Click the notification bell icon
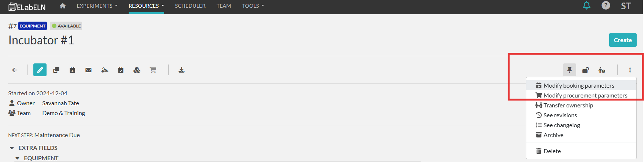Image resolution: width=644 pixels, height=162 pixels. point(587,6)
